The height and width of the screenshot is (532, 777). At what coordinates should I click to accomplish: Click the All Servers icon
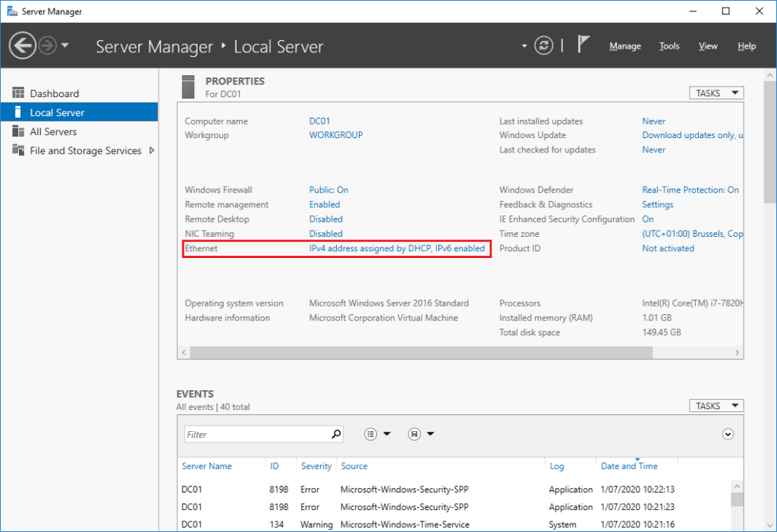tap(18, 131)
